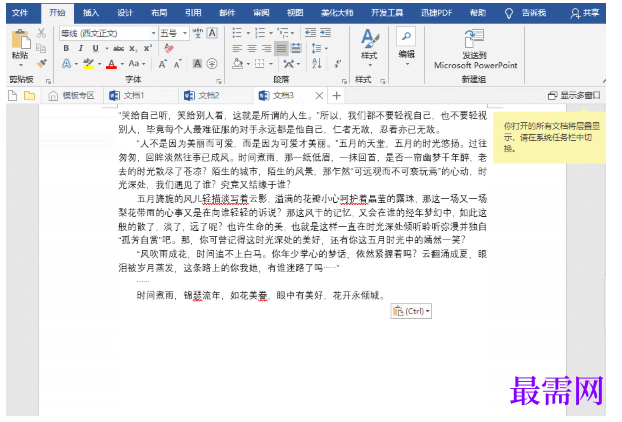Expand the font color arrow
622x422 pixels.
(122, 64)
